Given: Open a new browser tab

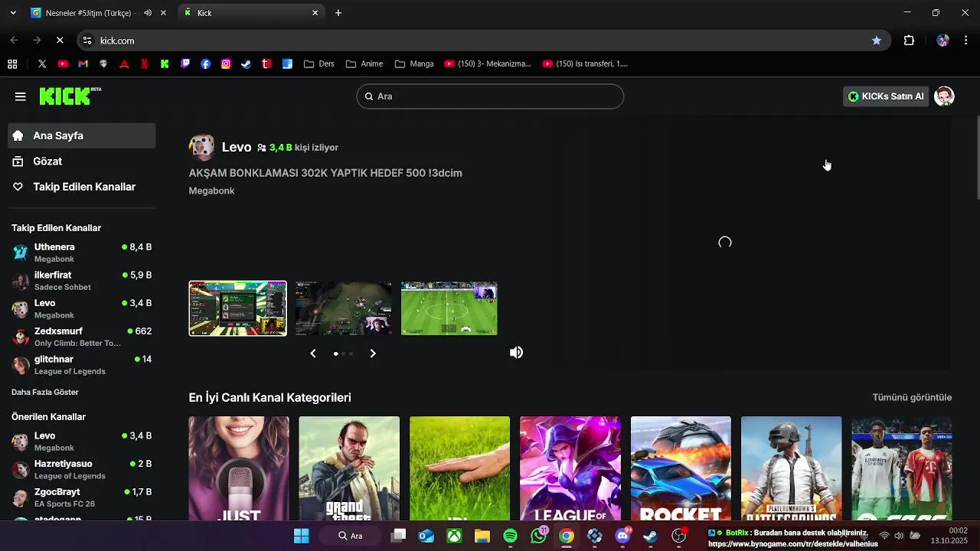Looking at the screenshot, I should click(338, 13).
